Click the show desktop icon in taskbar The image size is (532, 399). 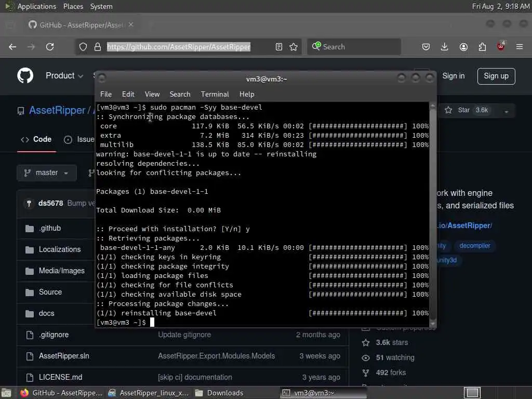coord(6,393)
